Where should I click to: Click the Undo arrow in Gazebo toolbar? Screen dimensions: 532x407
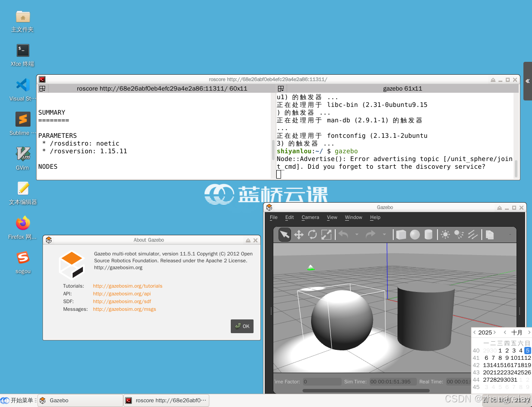[x=343, y=234]
